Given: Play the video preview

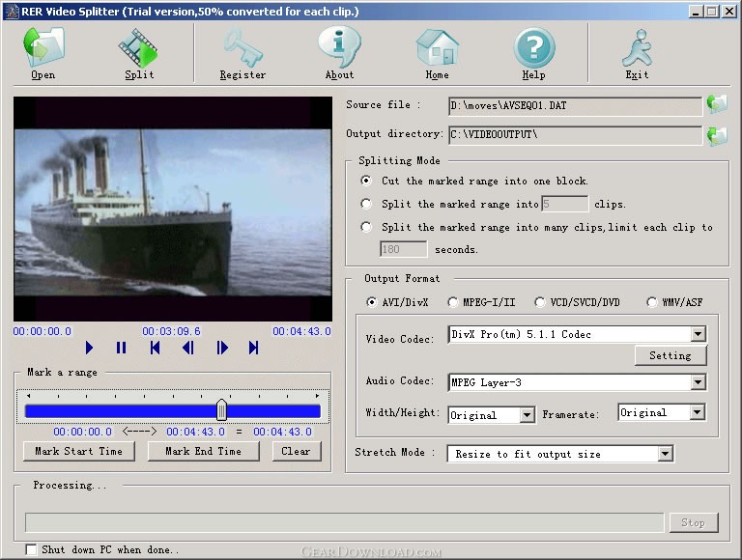Looking at the screenshot, I should (89, 349).
